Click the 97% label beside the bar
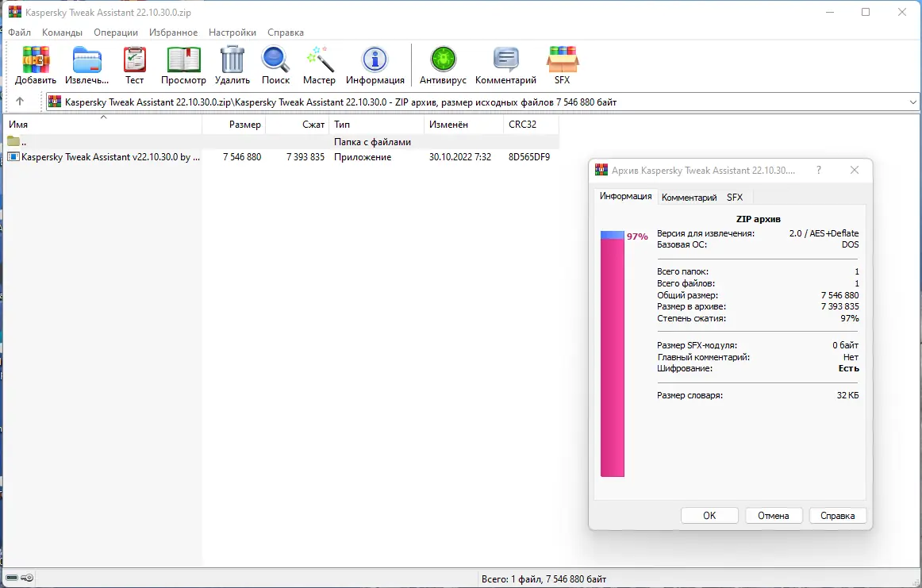This screenshot has height=588, width=922. tap(637, 236)
